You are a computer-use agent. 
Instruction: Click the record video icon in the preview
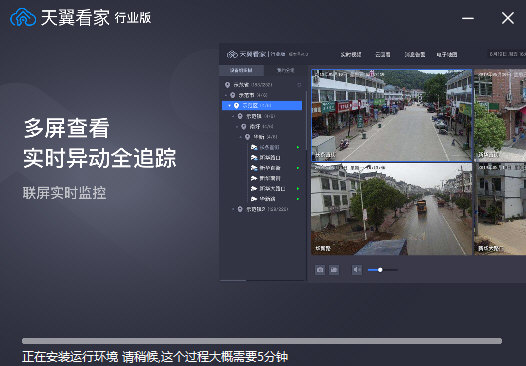coord(334,270)
